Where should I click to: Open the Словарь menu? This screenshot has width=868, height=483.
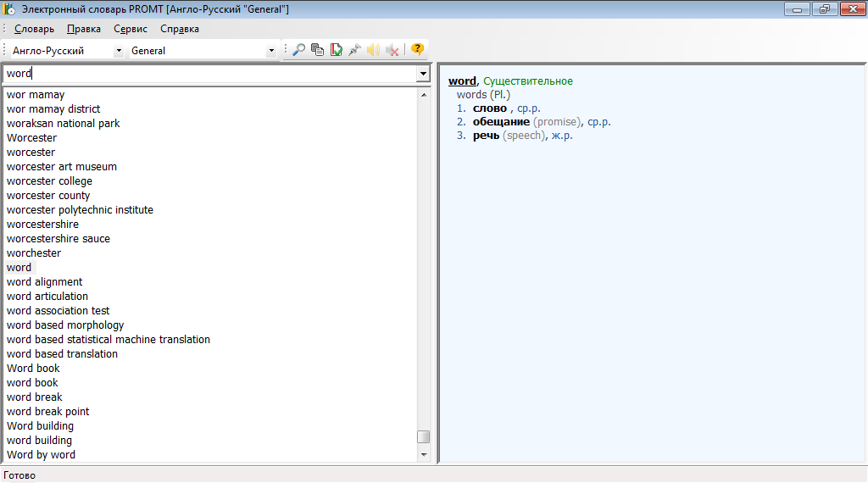34,29
